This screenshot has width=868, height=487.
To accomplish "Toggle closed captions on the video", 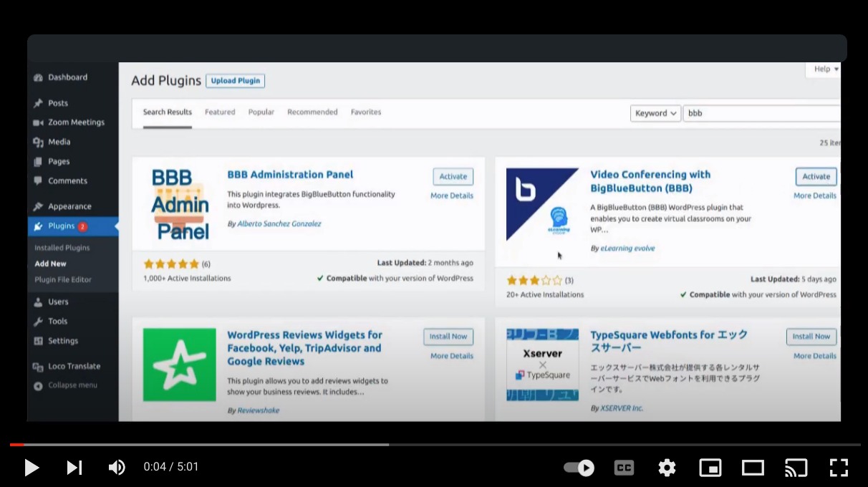I will [x=624, y=468].
